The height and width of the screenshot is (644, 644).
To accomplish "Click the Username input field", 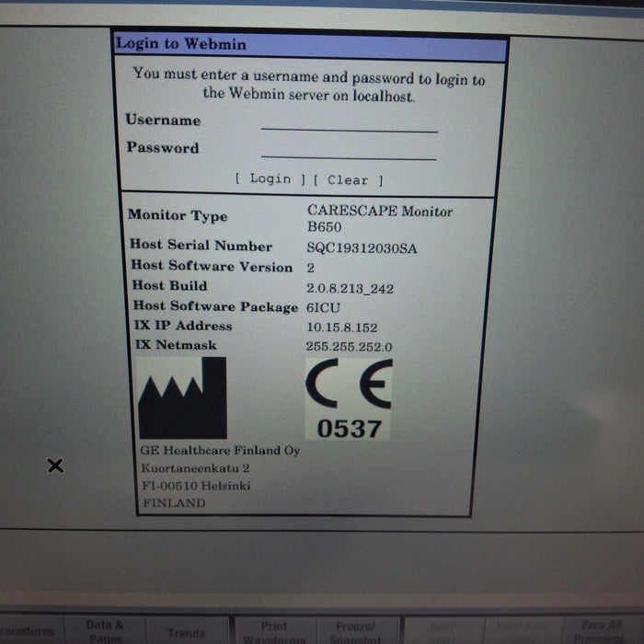I will (x=349, y=122).
